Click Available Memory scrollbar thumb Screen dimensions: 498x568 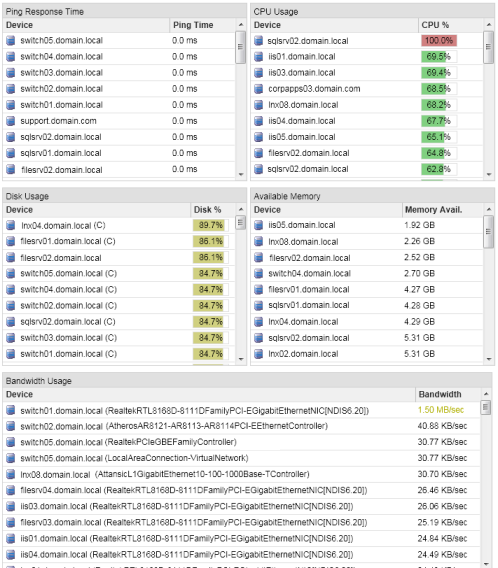coord(488,232)
